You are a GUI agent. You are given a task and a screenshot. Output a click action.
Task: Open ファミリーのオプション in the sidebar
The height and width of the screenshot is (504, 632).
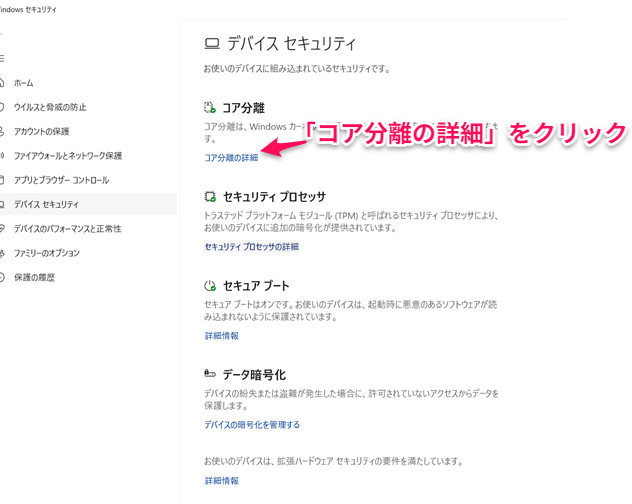(x=48, y=253)
